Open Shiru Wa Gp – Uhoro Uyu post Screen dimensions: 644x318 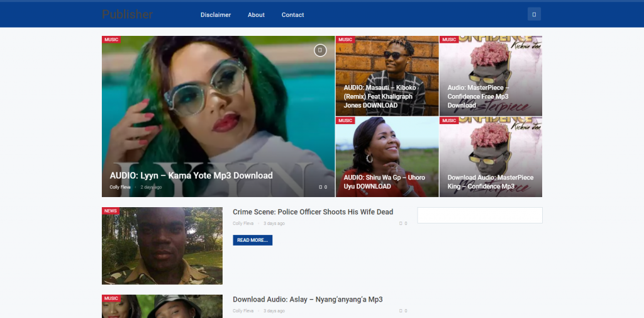pos(384,181)
